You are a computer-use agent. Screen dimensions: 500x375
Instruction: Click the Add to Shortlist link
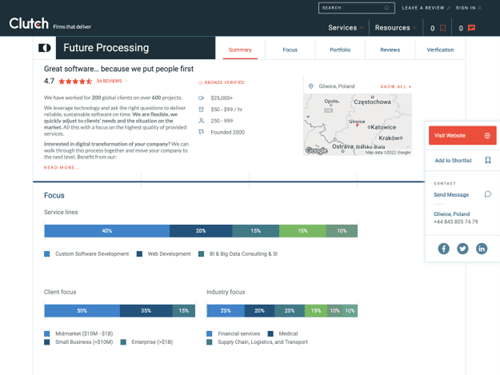(x=453, y=160)
